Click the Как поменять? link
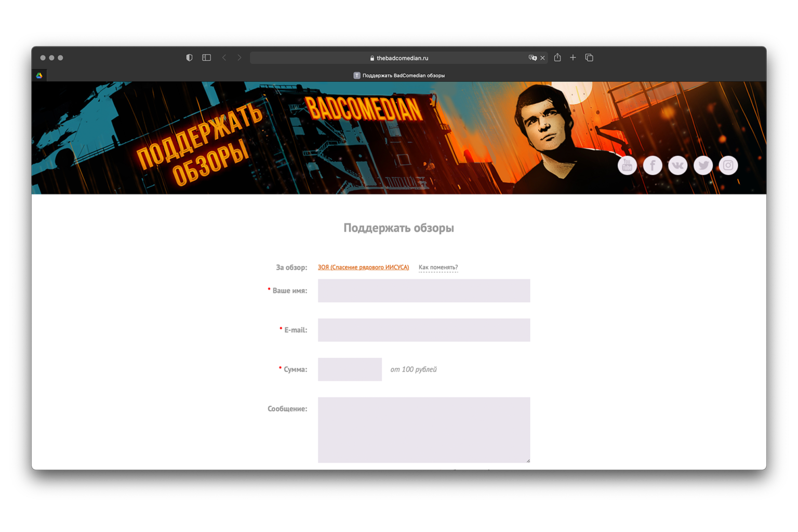The width and height of the screenshot is (798, 532). [x=438, y=267]
